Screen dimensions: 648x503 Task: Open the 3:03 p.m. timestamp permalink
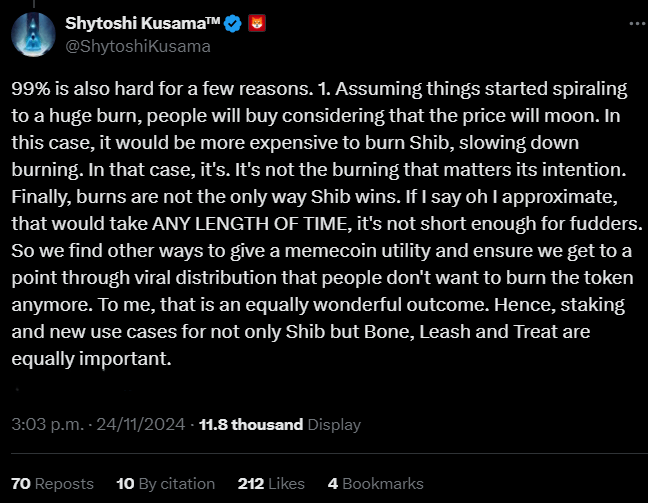[x=48, y=424]
